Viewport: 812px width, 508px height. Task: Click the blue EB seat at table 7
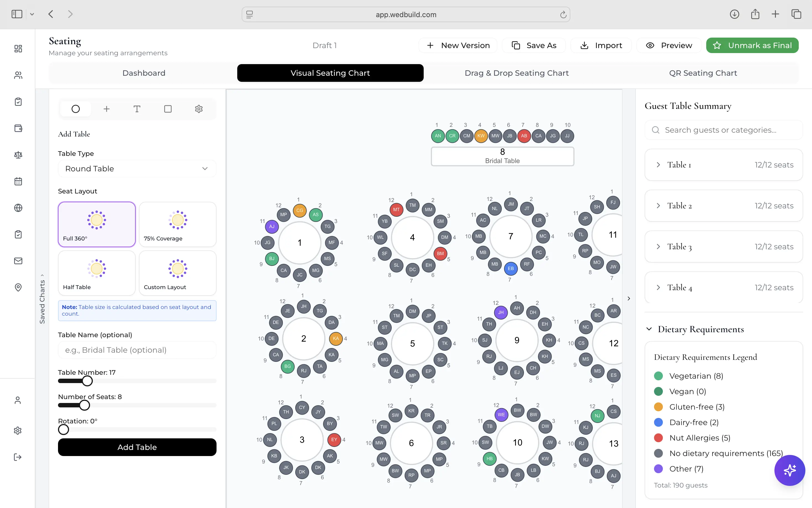[x=511, y=268]
